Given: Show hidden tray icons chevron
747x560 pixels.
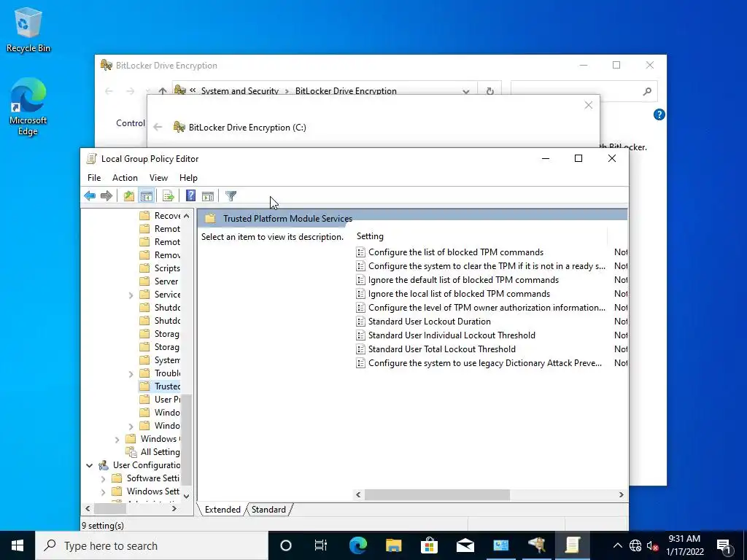Looking at the screenshot, I should tap(617, 545).
